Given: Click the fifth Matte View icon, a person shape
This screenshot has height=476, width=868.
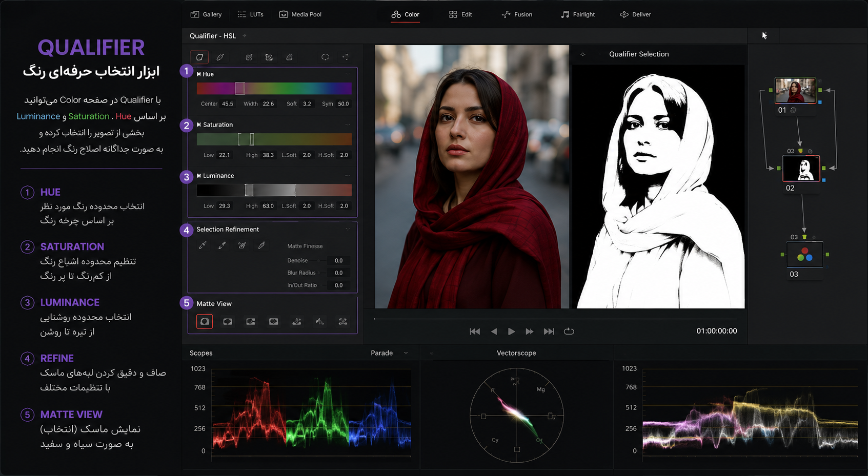Looking at the screenshot, I should pyautogui.click(x=297, y=321).
